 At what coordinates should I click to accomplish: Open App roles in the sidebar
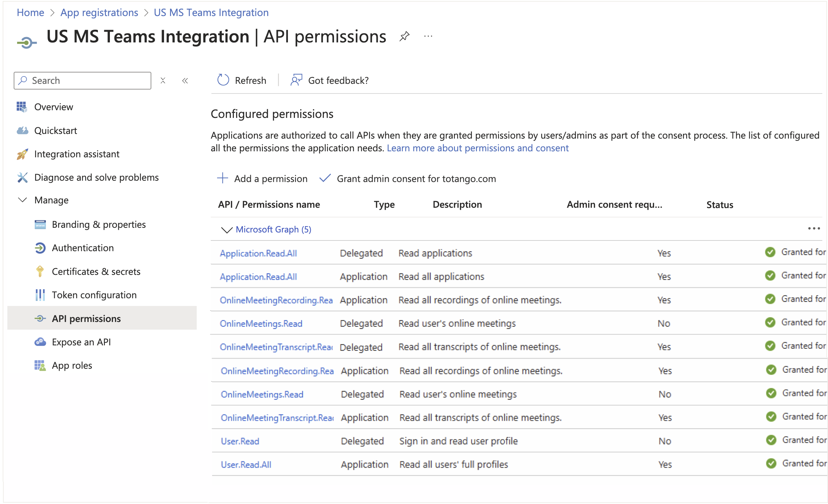pyautogui.click(x=72, y=366)
